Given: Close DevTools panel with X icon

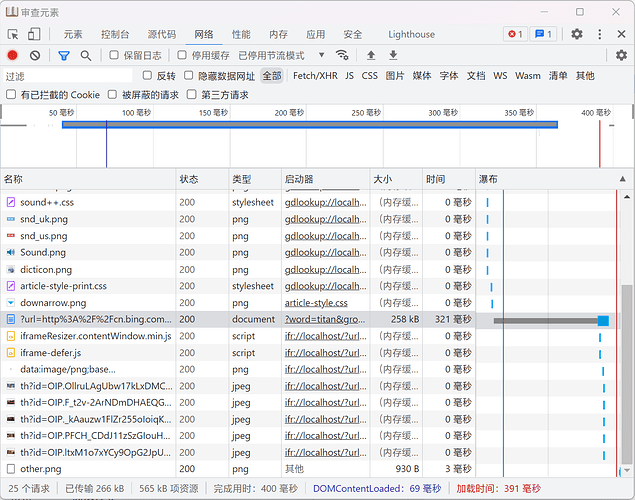Looking at the screenshot, I should tap(621, 34).
